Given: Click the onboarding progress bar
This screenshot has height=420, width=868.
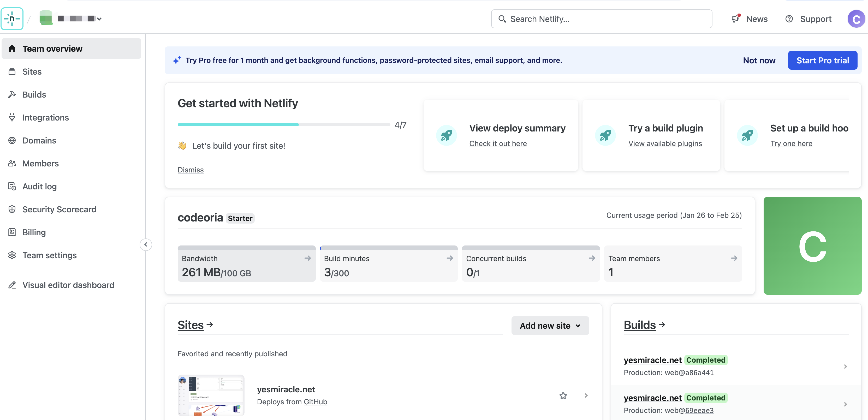Looking at the screenshot, I should (x=283, y=125).
